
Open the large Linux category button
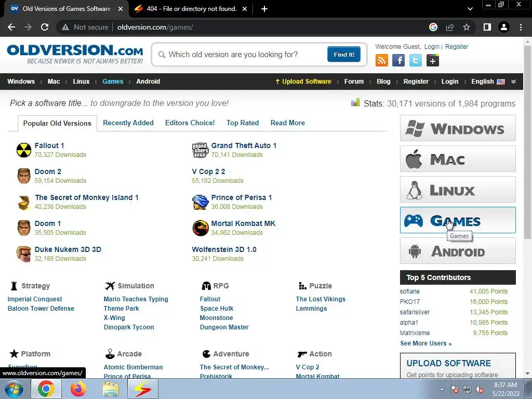pyautogui.click(x=458, y=189)
